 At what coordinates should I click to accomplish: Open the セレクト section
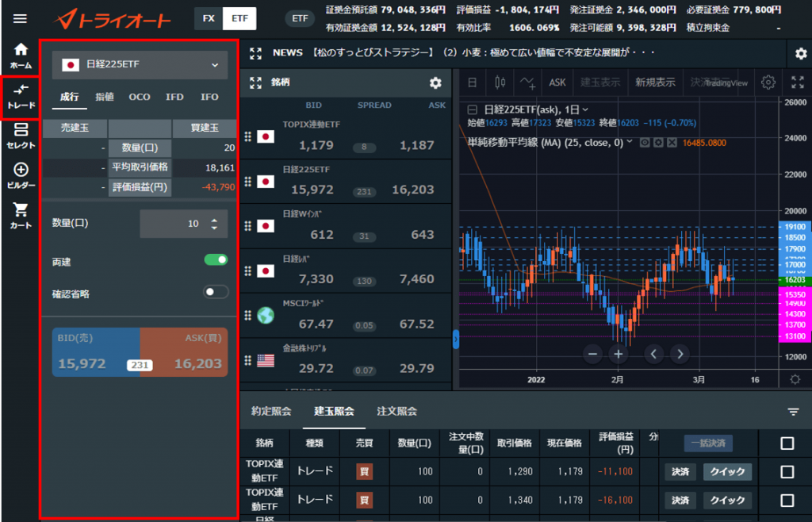coord(21,136)
